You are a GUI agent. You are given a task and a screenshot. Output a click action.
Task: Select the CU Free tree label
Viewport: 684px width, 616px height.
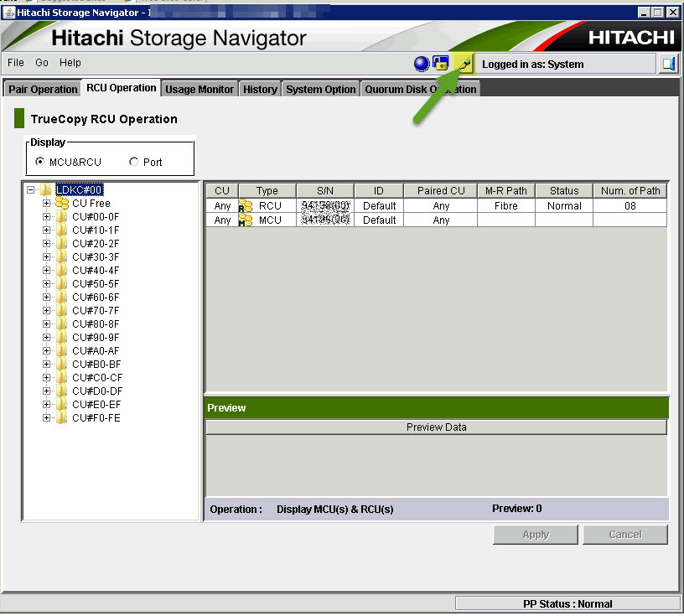pyautogui.click(x=91, y=204)
